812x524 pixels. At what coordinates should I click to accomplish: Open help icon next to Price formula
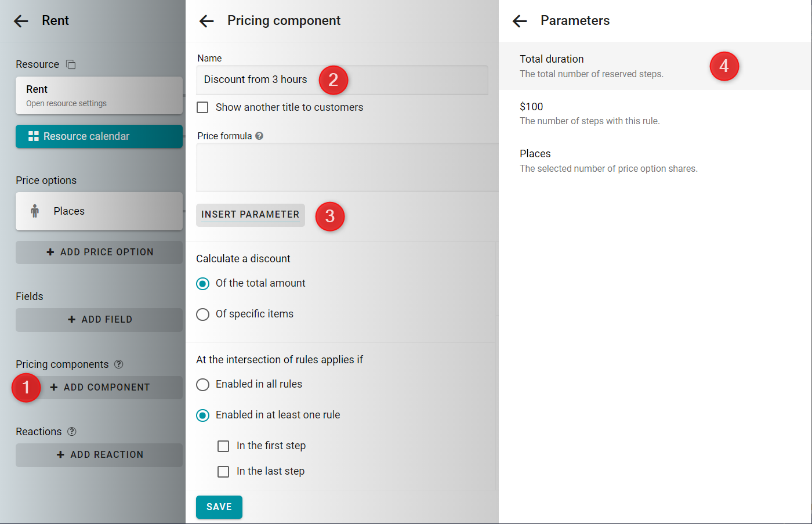[259, 136]
